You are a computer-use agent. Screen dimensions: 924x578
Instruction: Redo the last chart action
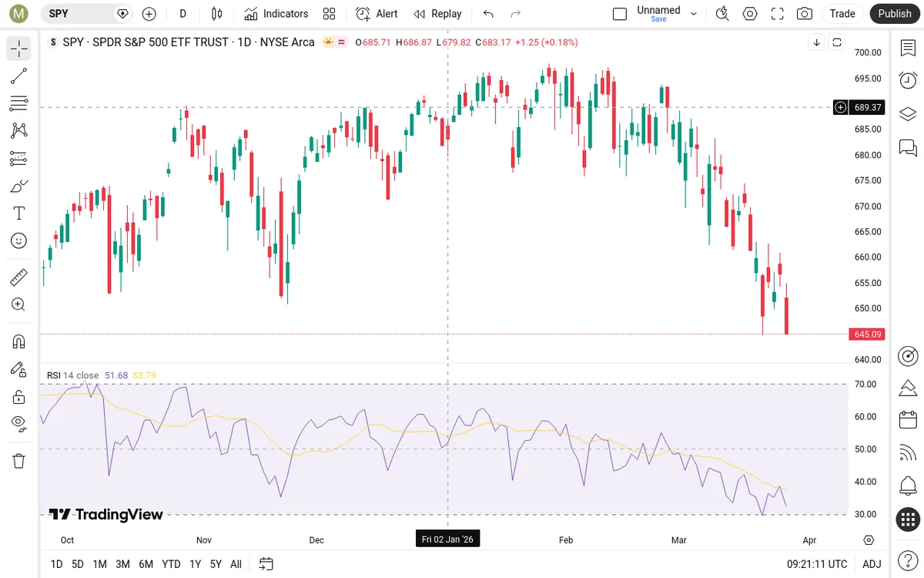pyautogui.click(x=516, y=13)
